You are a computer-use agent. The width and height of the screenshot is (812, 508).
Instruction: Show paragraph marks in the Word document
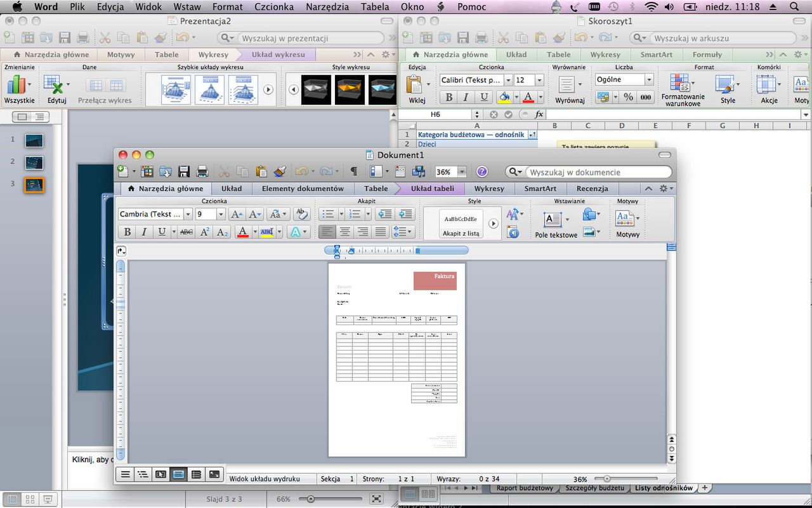tap(354, 171)
